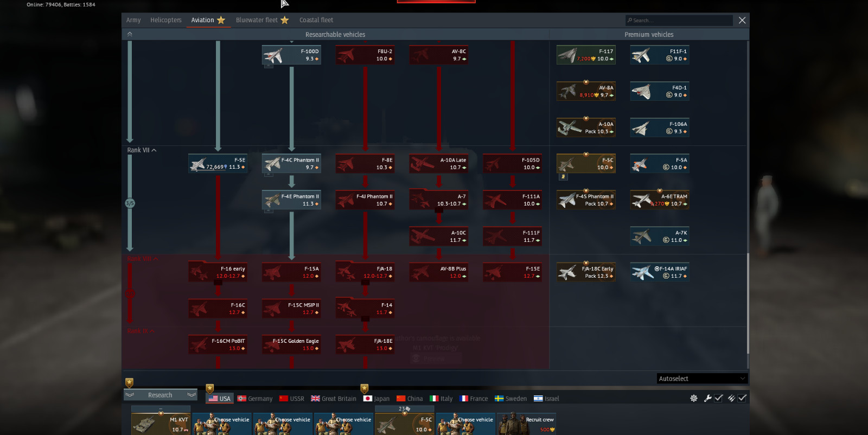Select the F-105D aircraft card
The width and height of the screenshot is (868, 435).
click(513, 163)
